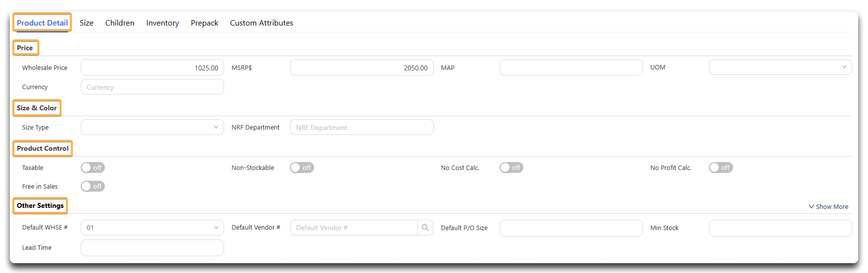Open the Children tab

(x=120, y=23)
